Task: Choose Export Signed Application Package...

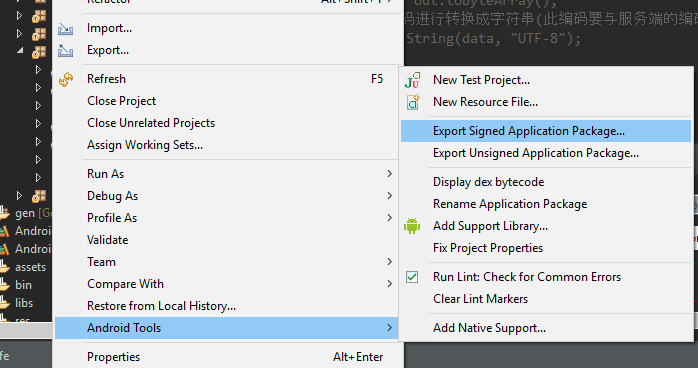Action: point(546,131)
